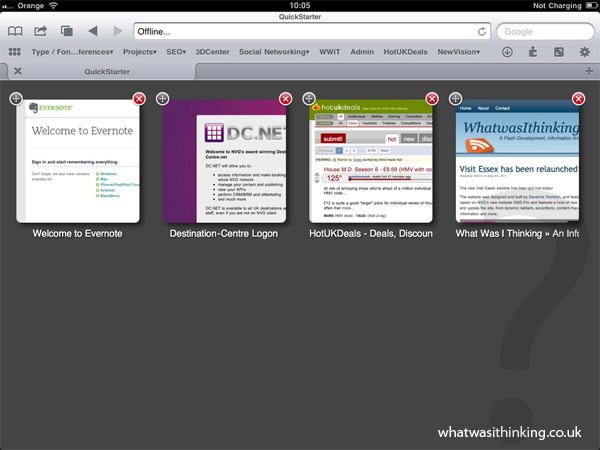Tap the 10:05 clock in status bar
Image resolution: width=600 pixels, height=450 pixels.
(x=300, y=5)
